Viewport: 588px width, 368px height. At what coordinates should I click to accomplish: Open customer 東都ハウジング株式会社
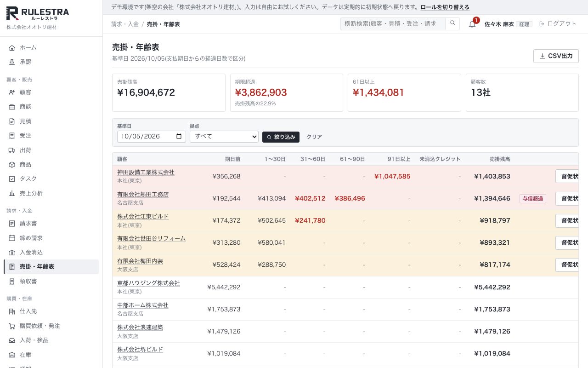[x=148, y=283]
